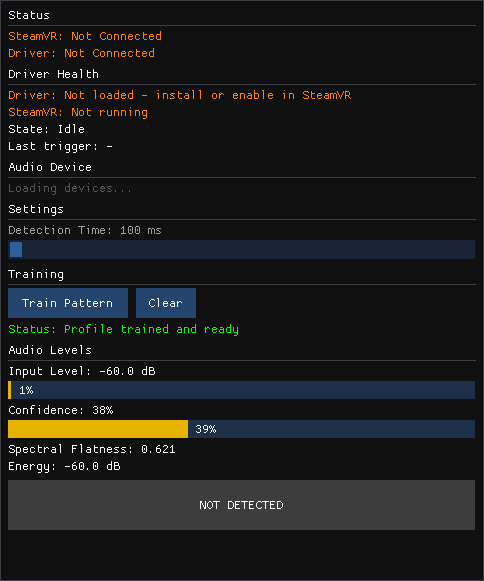Viewport: 484px width, 581px height.
Task: Click the 'SteamVR: Not Connected' status line
Action: 85,36
